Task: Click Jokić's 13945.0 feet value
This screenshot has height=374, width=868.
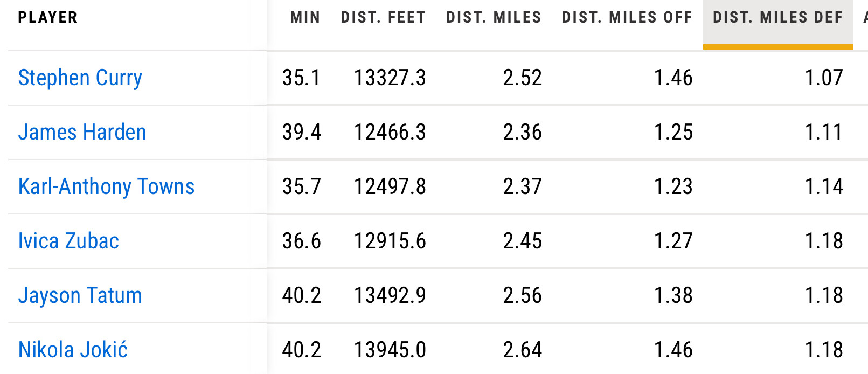Action: pyautogui.click(x=390, y=350)
